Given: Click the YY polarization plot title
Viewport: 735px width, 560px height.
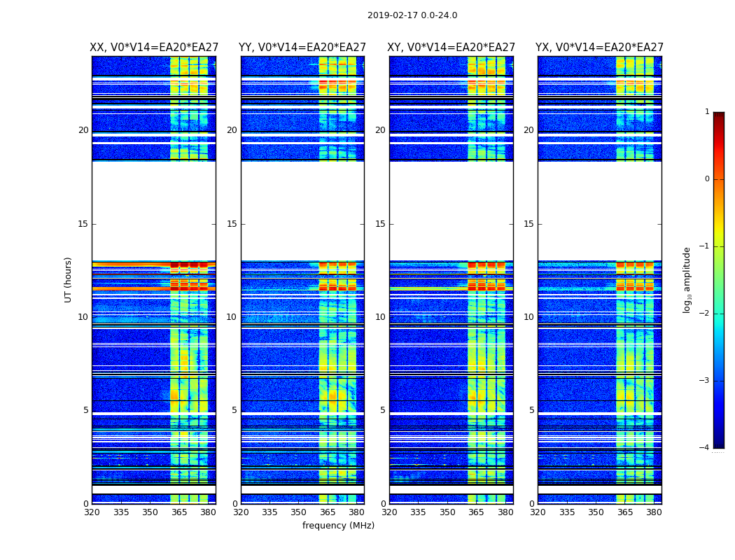Looking at the screenshot, I should pos(302,48).
